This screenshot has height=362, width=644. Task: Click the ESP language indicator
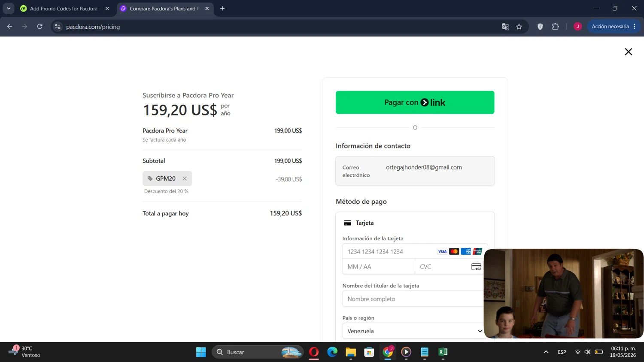point(562,352)
